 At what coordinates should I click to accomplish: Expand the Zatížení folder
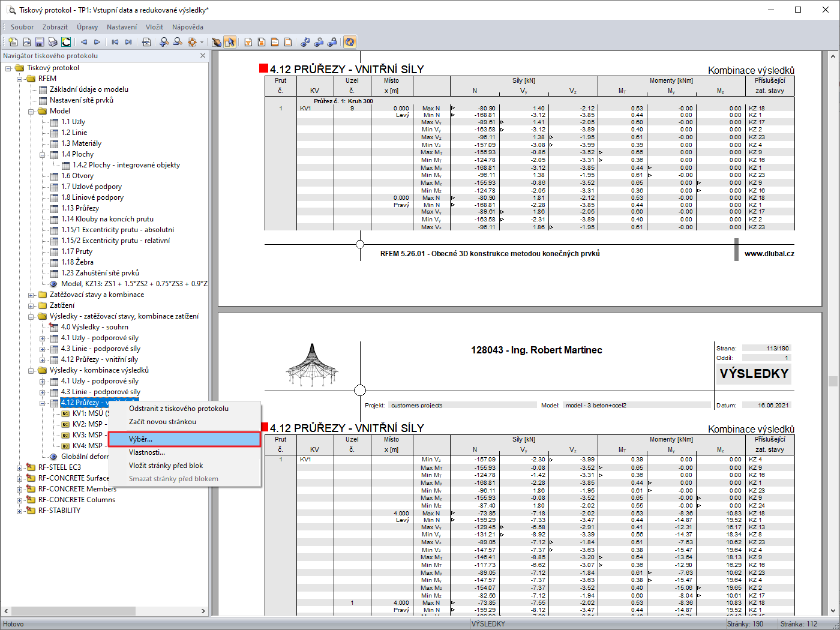click(x=31, y=305)
